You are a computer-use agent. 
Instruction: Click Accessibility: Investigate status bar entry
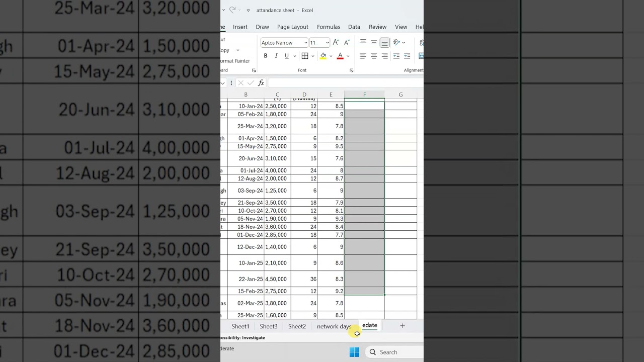click(x=243, y=337)
